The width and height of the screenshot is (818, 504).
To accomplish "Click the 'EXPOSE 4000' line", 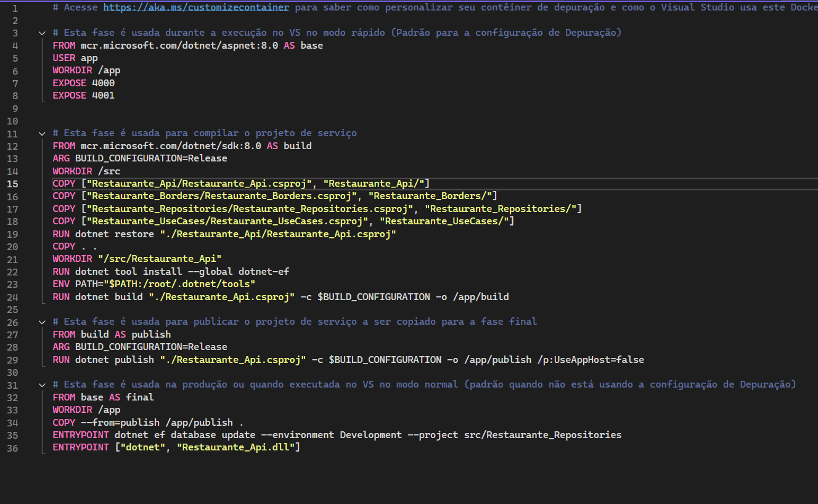I will click(84, 83).
